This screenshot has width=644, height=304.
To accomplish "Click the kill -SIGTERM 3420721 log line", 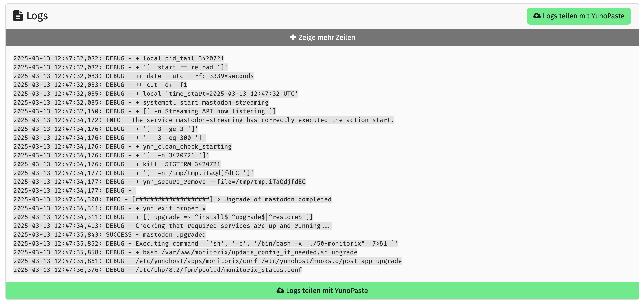I will point(117,164).
